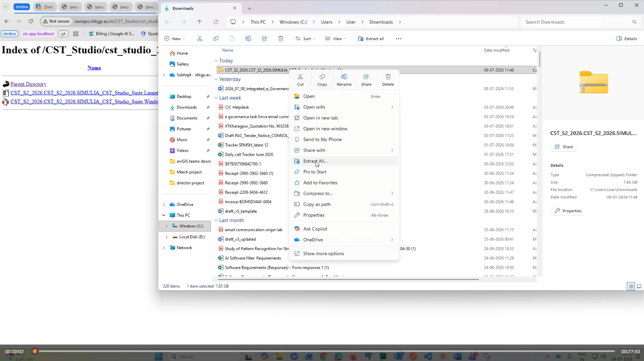This screenshot has width=644, height=361.
Task: Expand the OneDrive tree node
Action: coord(164,204)
